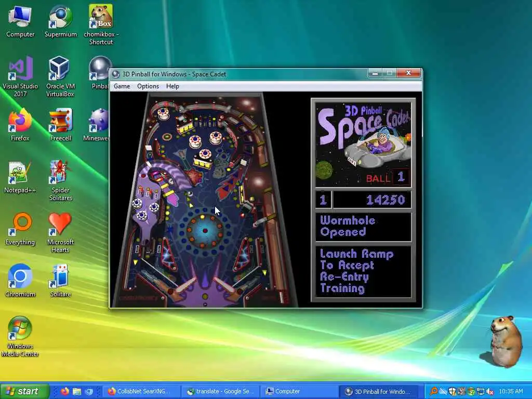Viewport: 532px width, 399px height.
Task: Click the Space Cadet logo artwork
Action: tap(363, 144)
